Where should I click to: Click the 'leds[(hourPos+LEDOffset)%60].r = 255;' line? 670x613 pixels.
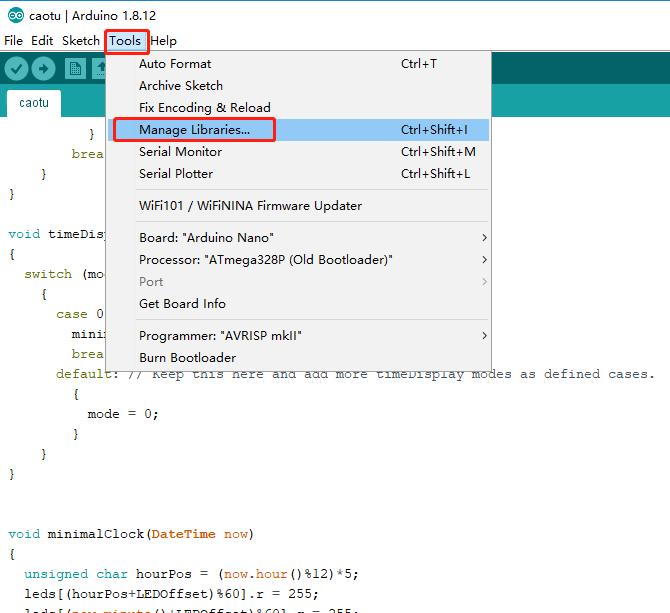click(x=171, y=594)
